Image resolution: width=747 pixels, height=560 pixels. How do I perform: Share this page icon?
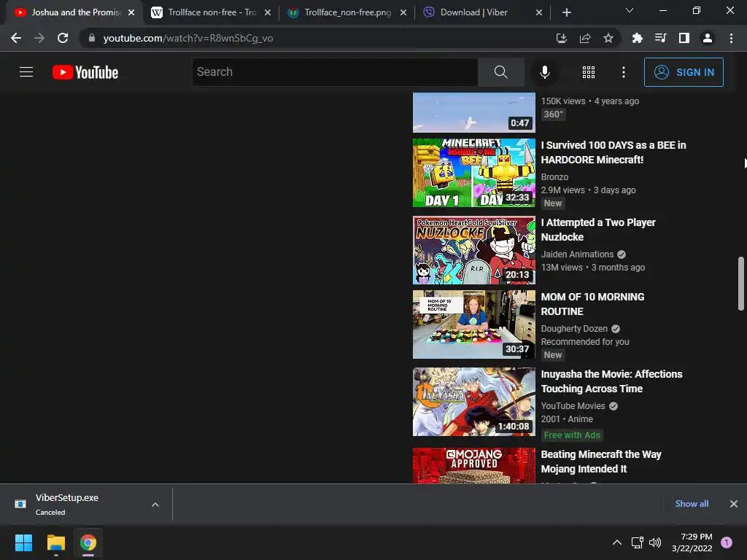pyautogui.click(x=585, y=38)
